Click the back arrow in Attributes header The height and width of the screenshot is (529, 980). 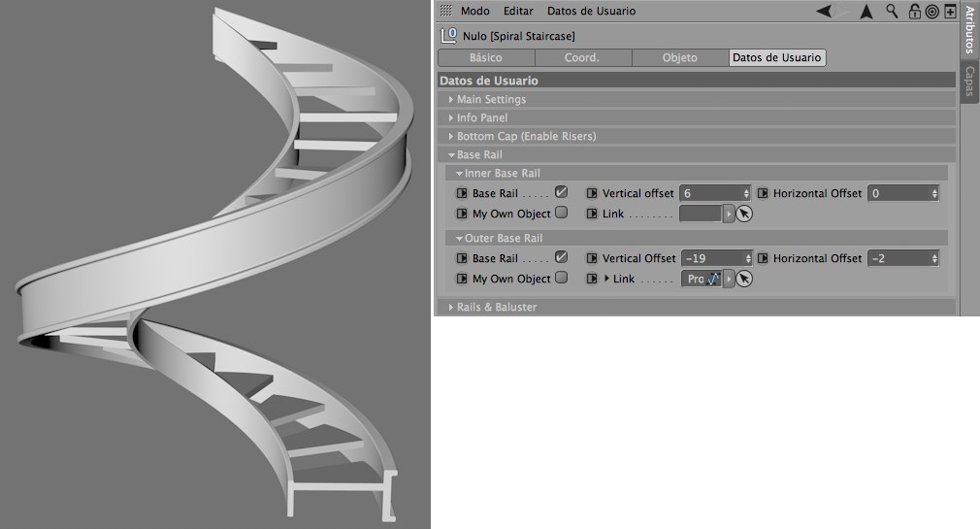pos(824,12)
